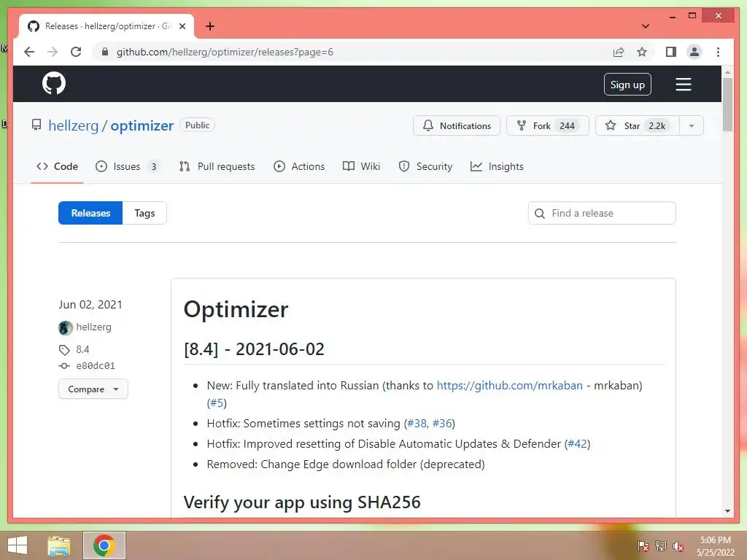Click the lock icon in address bar
747x560 pixels.
point(105,52)
